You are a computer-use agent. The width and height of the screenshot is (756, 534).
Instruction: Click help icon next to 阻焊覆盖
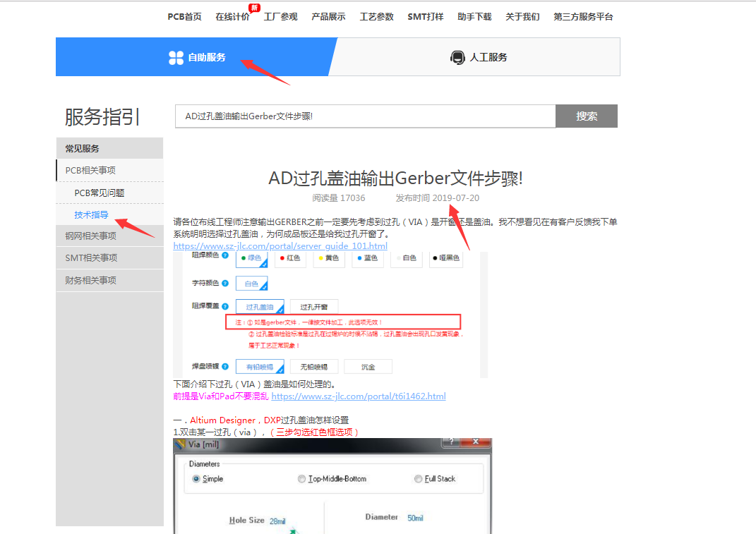tap(225, 306)
